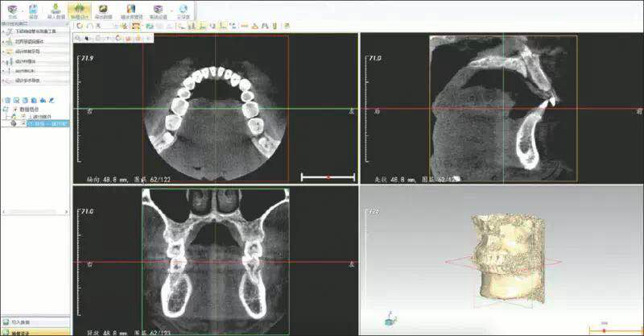Open the implant library management icon
The width and height of the screenshot is (644, 336).
tap(129, 10)
